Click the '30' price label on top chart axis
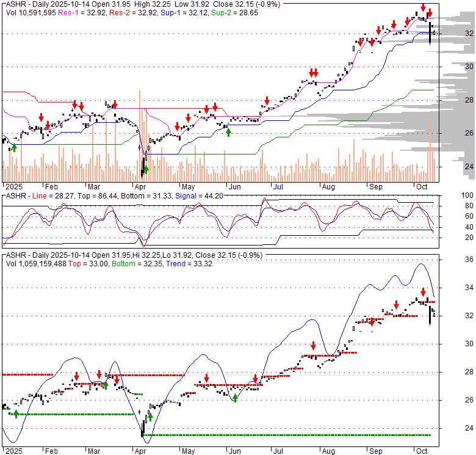The height and width of the screenshot is (455, 476). [x=469, y=67]
